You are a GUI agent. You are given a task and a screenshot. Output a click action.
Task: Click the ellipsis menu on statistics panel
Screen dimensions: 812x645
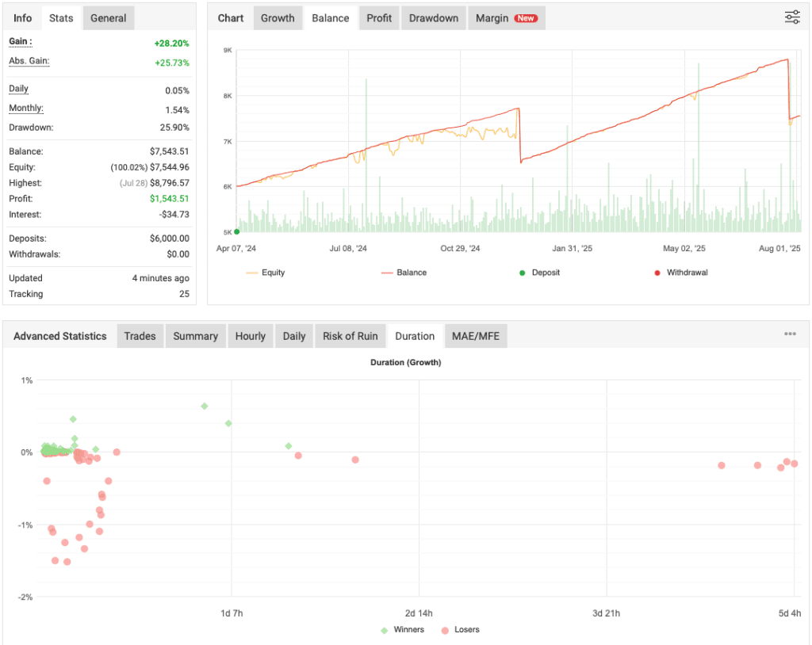coord(790,334)
